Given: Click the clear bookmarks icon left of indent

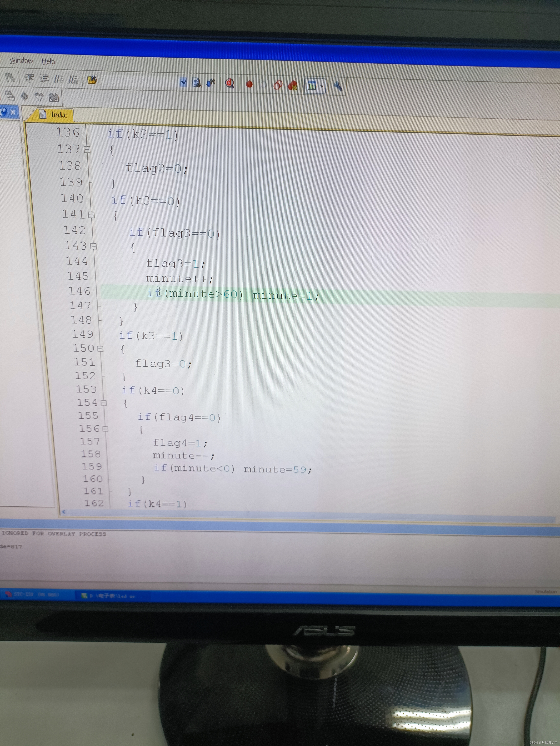Looking at the screenshot, I should tap(10, 78).
